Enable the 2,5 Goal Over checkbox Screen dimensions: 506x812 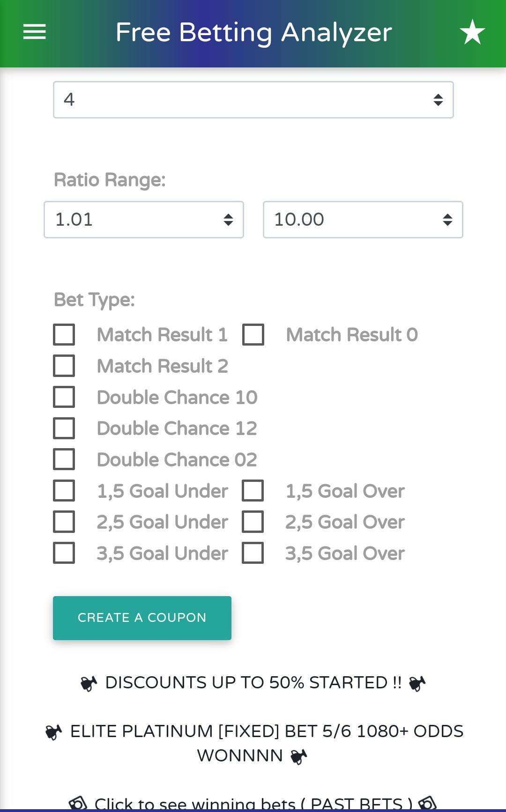pos(253,522)
